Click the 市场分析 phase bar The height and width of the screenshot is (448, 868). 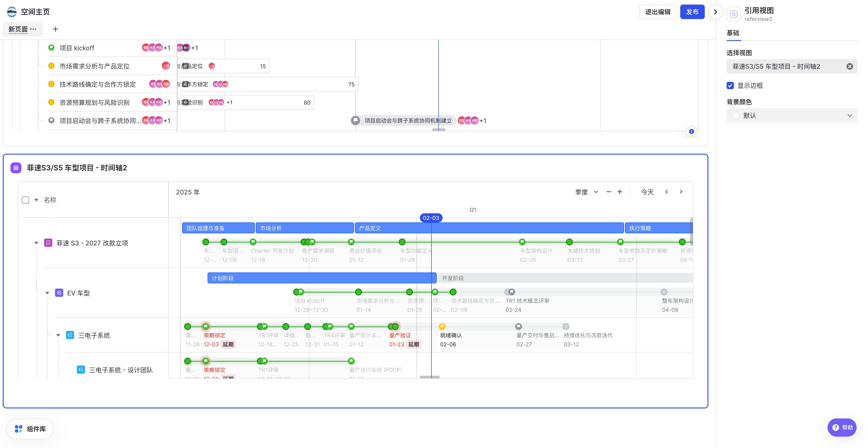(305, 228)
